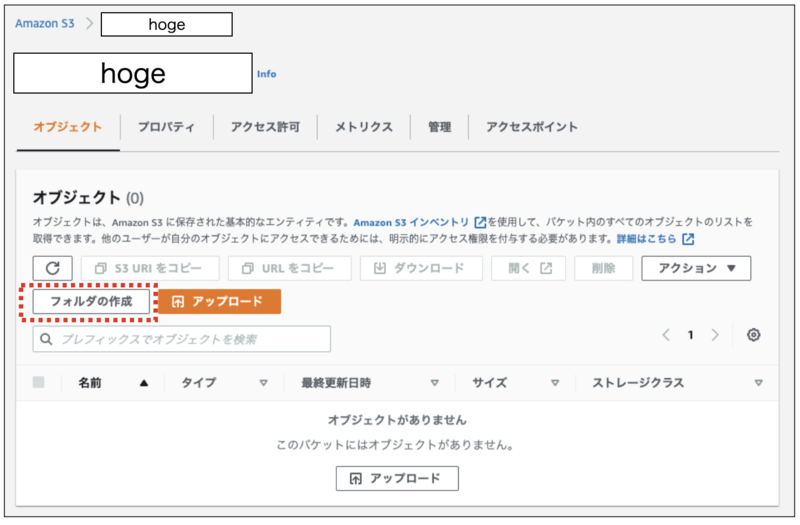800x525 pixels.
Task: Switch to the メトリクス tab
Action: (x=364, y=127)
